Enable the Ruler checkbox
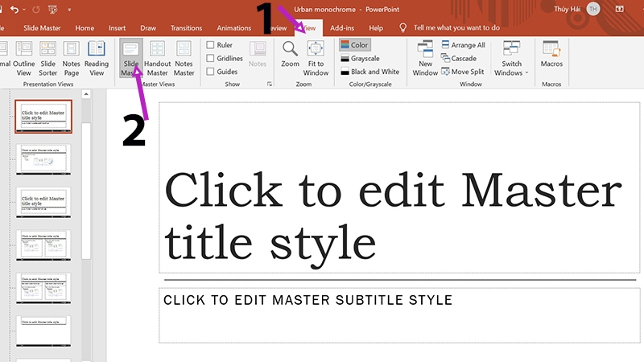 [x=211, y=45]
